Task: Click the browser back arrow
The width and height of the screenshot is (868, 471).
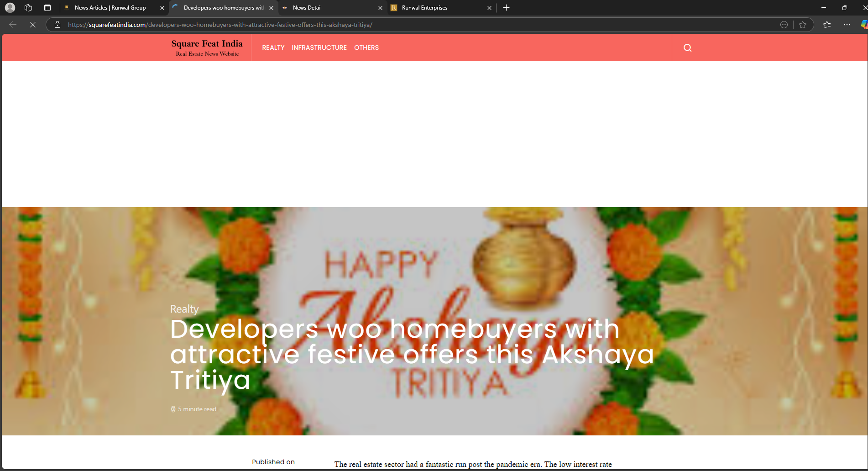Action: click(13, 25)
